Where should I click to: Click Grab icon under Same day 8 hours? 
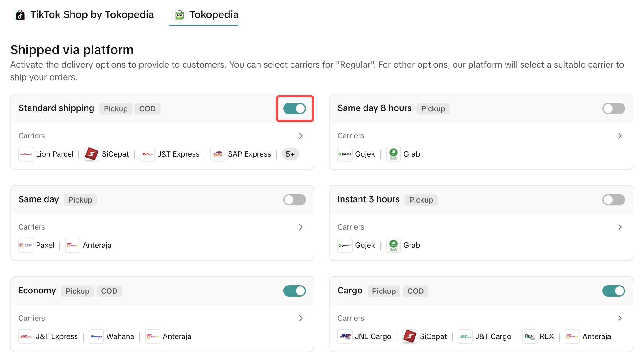tap(393, 154)
